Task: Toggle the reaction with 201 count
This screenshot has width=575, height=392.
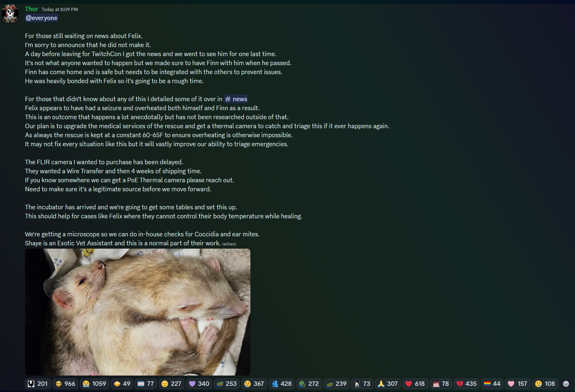Action: [38, 384]
